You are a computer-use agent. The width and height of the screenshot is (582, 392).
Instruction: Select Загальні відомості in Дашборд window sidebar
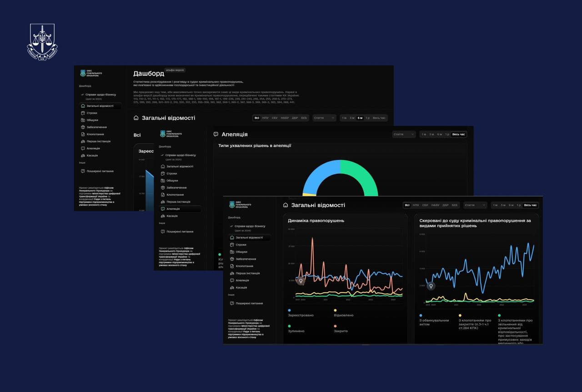100,106
